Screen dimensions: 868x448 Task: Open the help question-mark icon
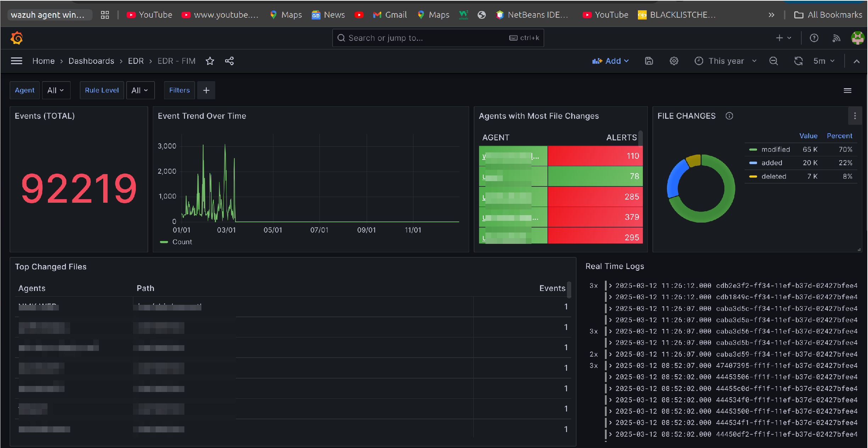tap(814, 38)
